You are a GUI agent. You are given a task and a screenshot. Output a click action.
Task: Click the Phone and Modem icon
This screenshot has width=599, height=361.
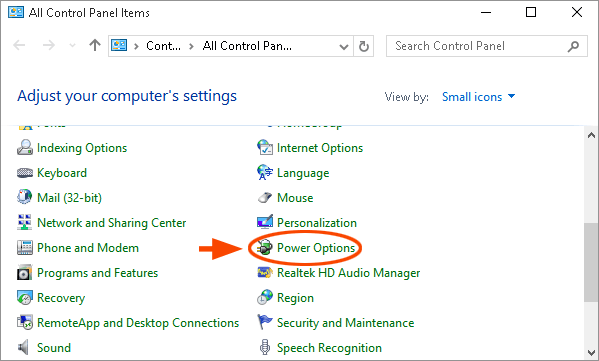point(25,248)
